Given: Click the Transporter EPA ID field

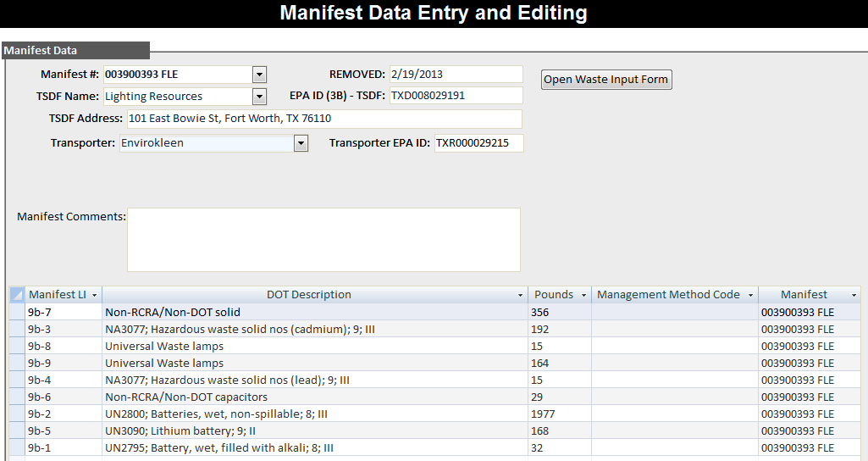Looking at the screenshot, I should (x=478, y=143).
